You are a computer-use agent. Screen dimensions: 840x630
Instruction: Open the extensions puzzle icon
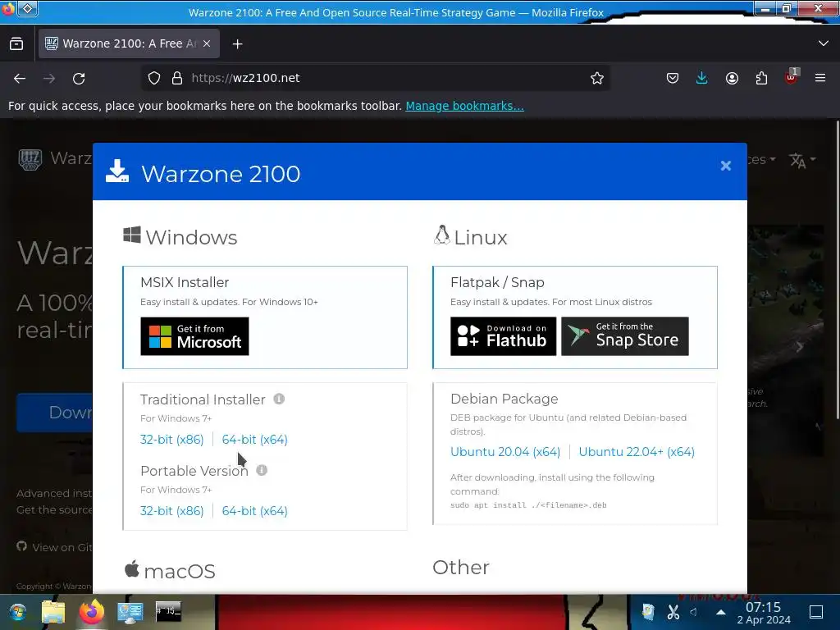(x=761, y=78)
